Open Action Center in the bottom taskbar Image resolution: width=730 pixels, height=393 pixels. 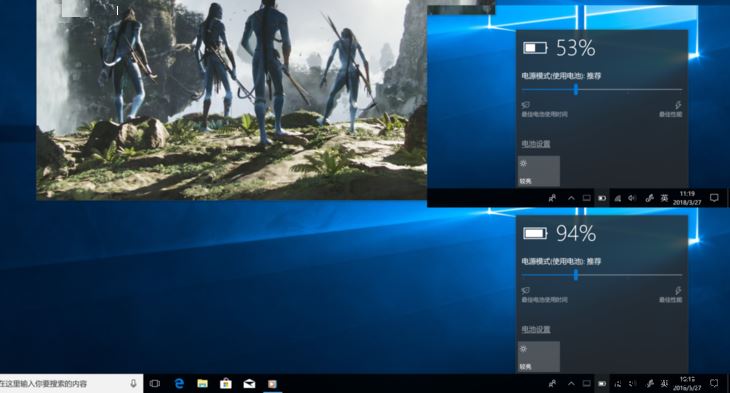point(714,384)
